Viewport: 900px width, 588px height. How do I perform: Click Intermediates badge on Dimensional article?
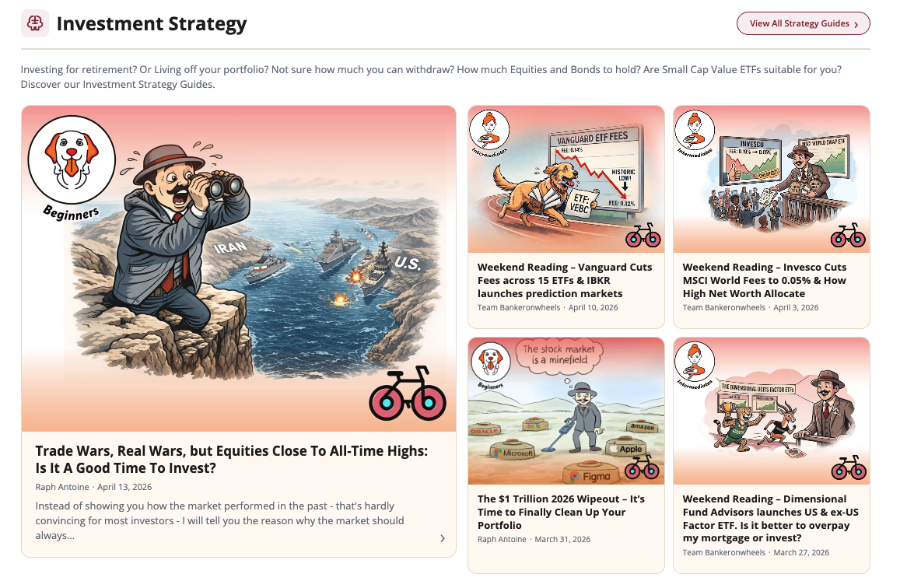(x=695, y=366)
